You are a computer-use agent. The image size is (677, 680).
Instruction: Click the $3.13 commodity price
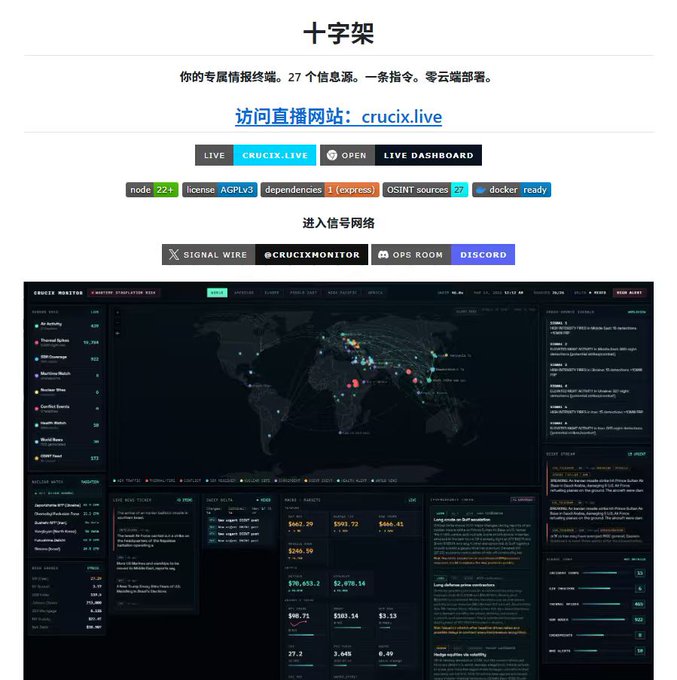387,616
